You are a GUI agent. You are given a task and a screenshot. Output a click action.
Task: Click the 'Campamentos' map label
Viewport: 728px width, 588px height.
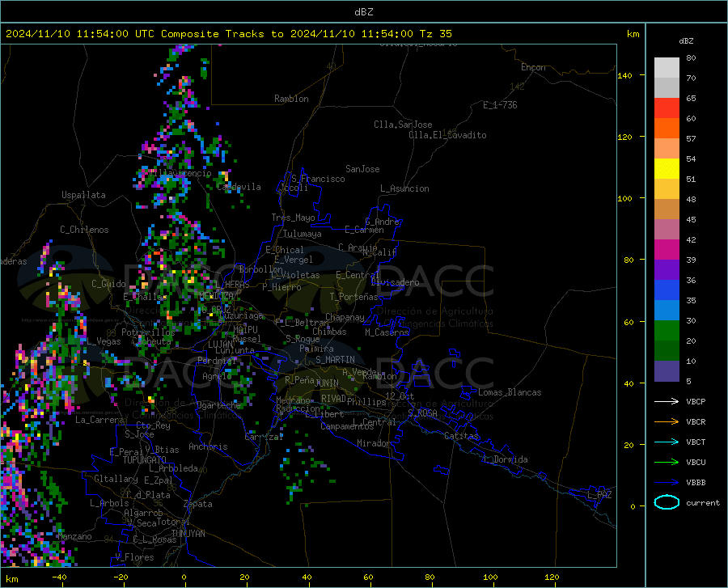347,426
